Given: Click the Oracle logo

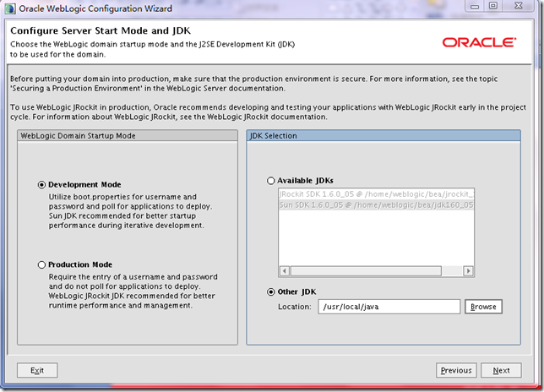Looking at the screenshot, I should pos(479,42).
